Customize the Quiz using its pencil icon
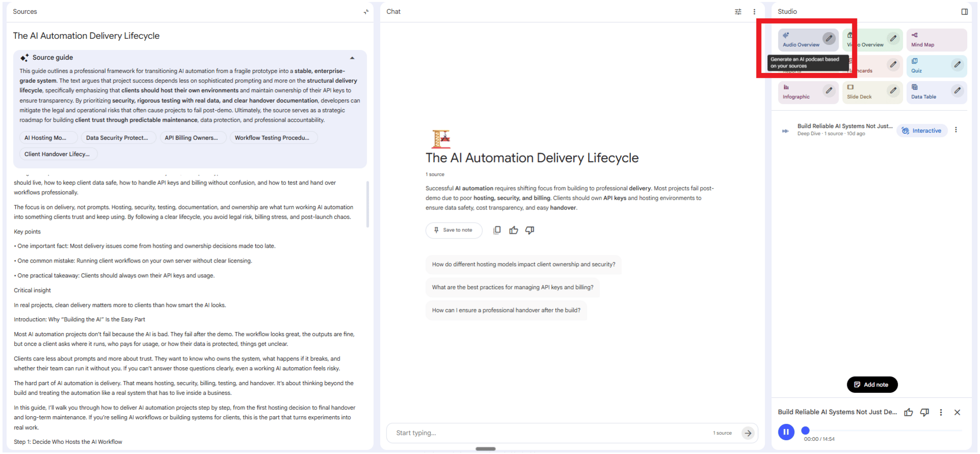Viewport: 980px width, 454px height. pyautogui.click(x=958, y=64)
